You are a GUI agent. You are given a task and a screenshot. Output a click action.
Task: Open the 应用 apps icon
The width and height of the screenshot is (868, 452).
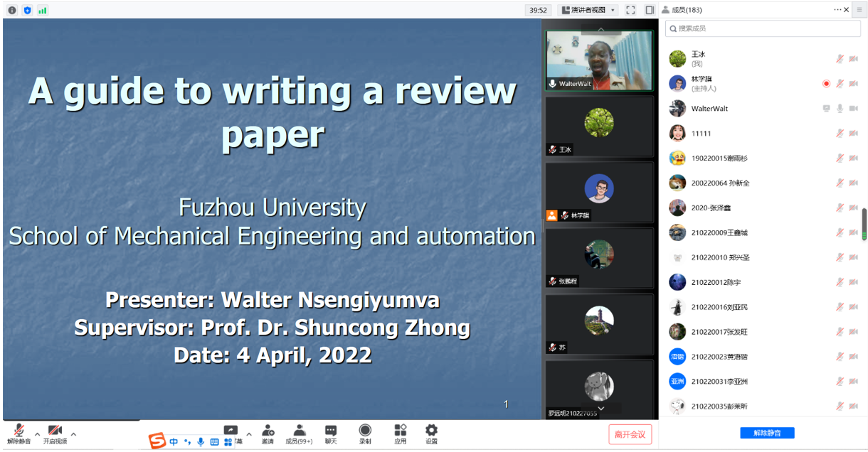(x=401, y=434)
